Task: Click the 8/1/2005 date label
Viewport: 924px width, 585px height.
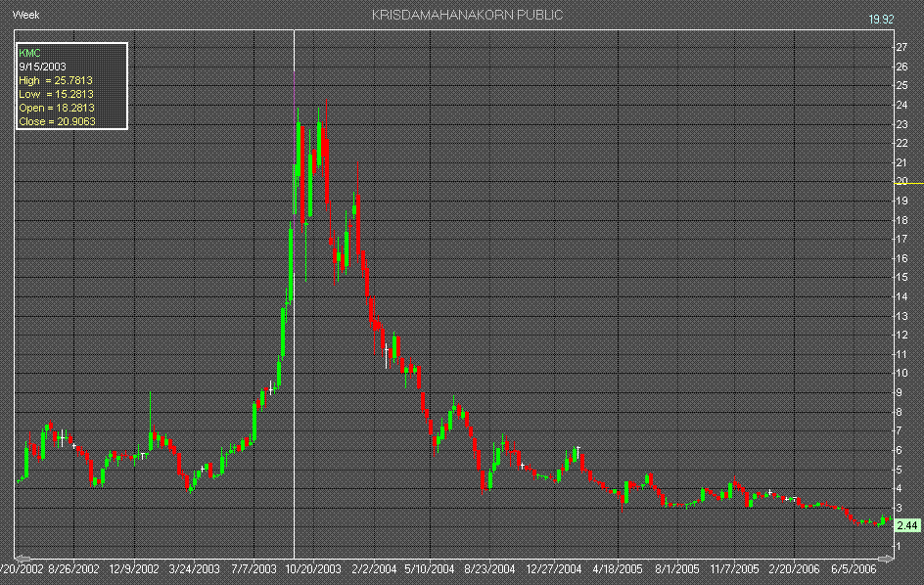Action: coord(677,569)
